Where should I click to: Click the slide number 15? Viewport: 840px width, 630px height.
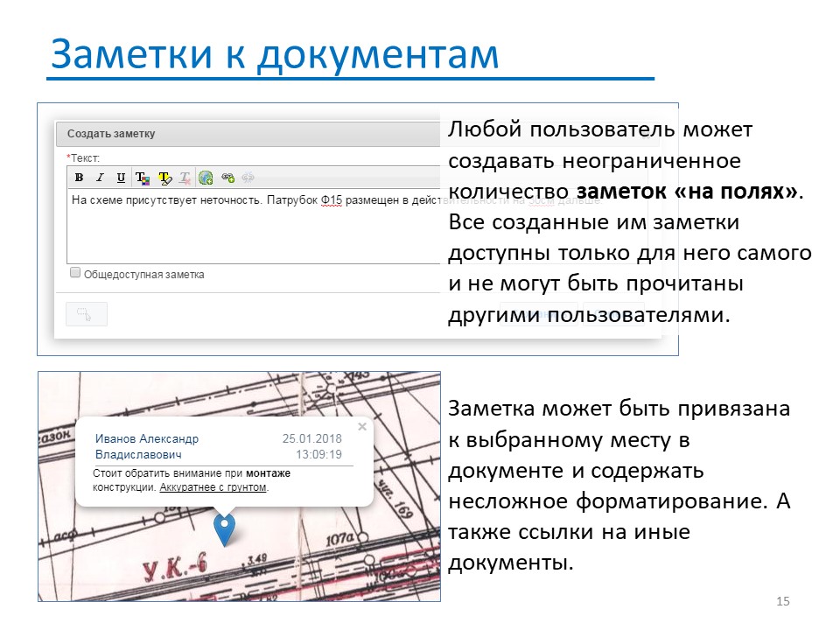click(782, 601)
